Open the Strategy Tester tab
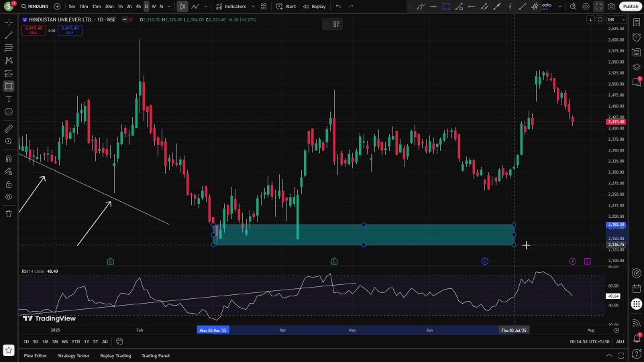Screen dimensions: 644x362 click(74, 356)
